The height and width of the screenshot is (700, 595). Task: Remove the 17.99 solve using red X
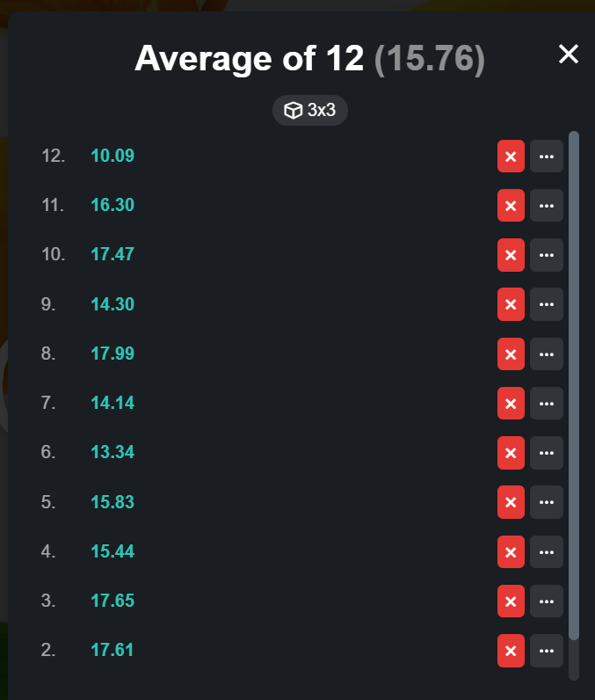[511, 354]
